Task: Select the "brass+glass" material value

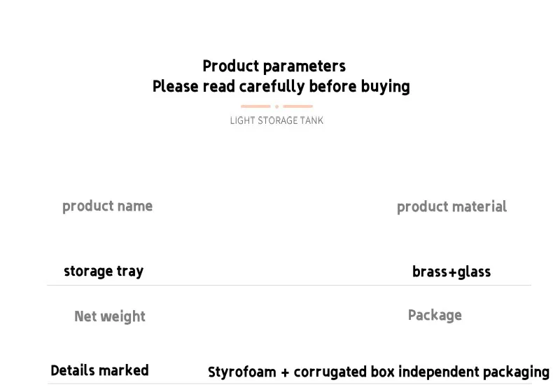Action: tap(451, 272)
